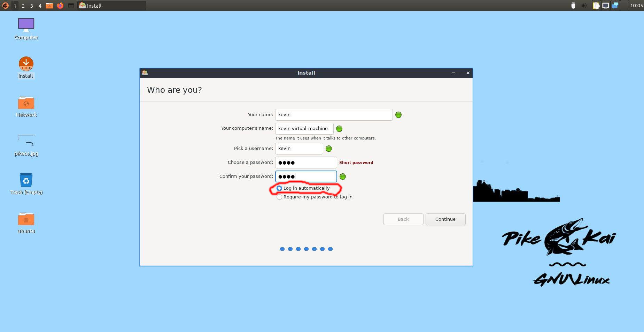Click the green check beside username field

(328, 149)
